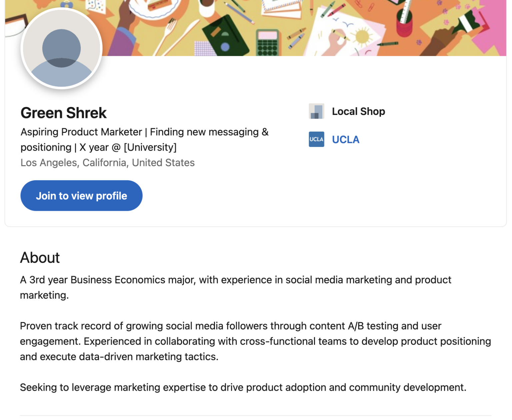
Task: Click the Local Shop company name
Action: (358, 111)
